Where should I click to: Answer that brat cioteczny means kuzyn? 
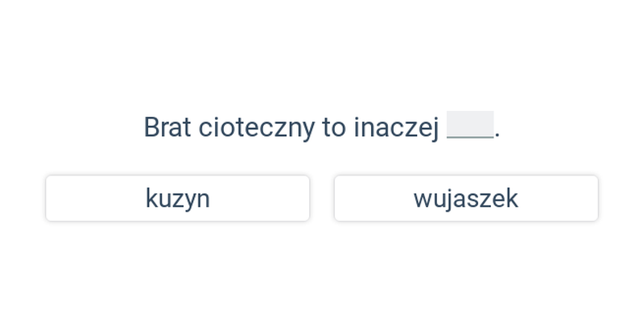tap(177, 198)
